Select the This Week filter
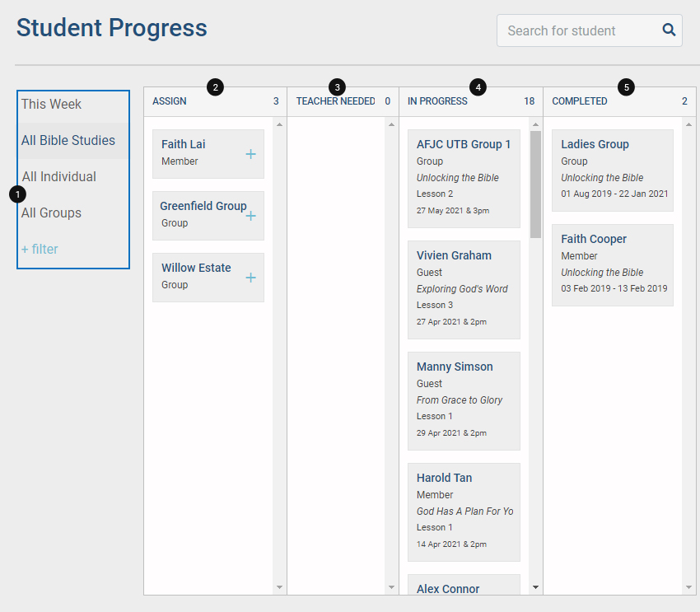700x612 pixels. pos(73,105)
